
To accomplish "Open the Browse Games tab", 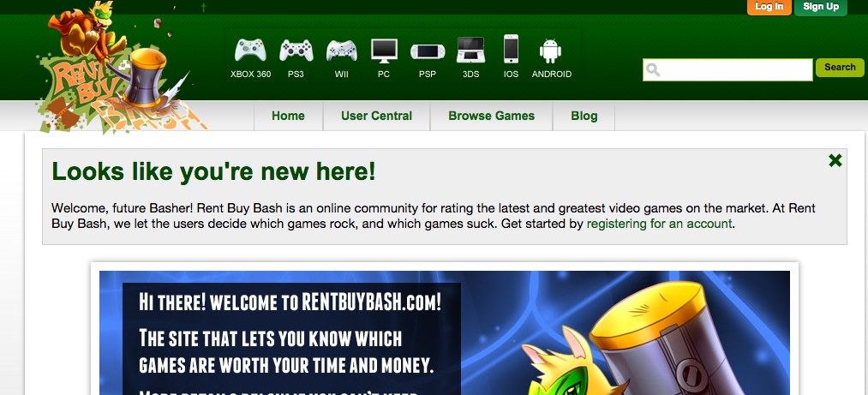I will [492, 117].
